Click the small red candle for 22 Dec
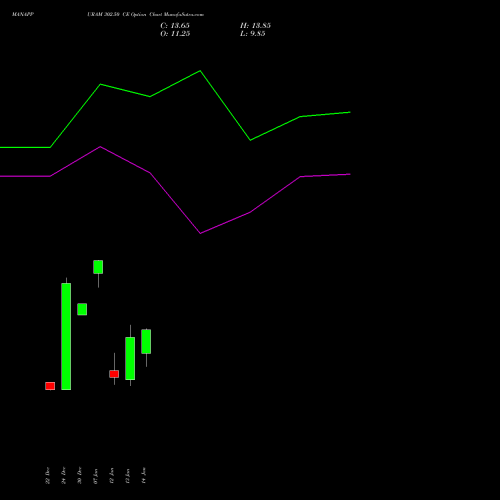The image size is (500, 500). pyautogui.click(x=50, y=386)
